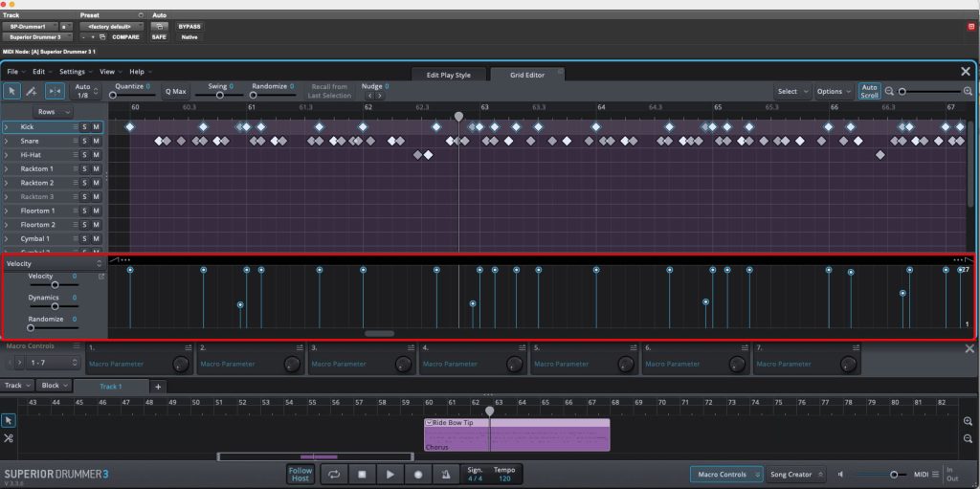980x489 pixels.
Task: Open the Options dropdown
Action: (833, 91)
